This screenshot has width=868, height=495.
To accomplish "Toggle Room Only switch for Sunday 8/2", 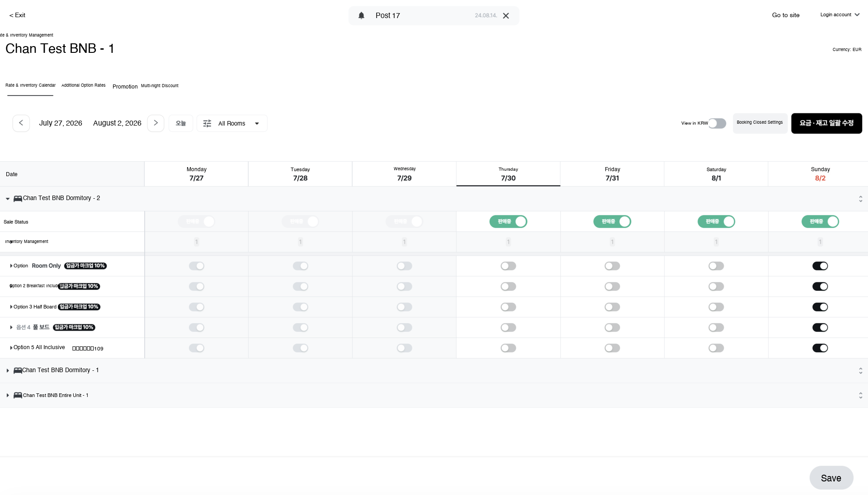I will [820, 266].
